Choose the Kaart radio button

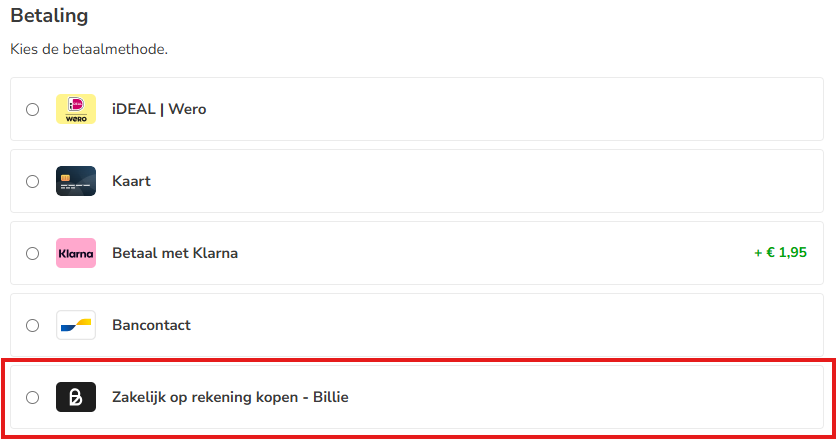(x=33, y=181)
